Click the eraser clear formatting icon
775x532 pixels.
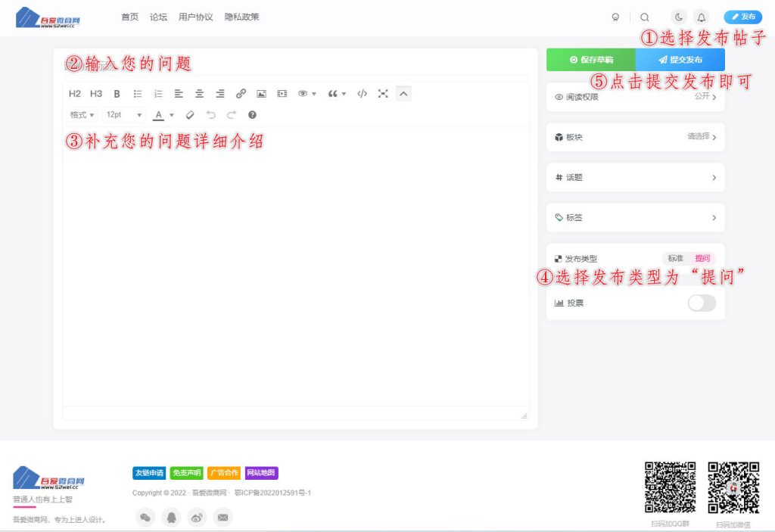[190, 115]
